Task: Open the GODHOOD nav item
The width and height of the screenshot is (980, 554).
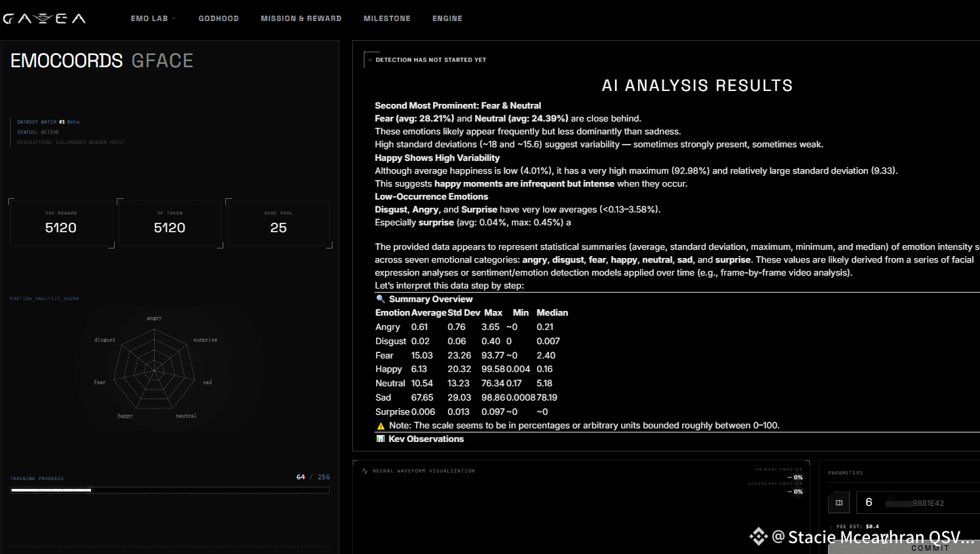Action: click(219, 19)
